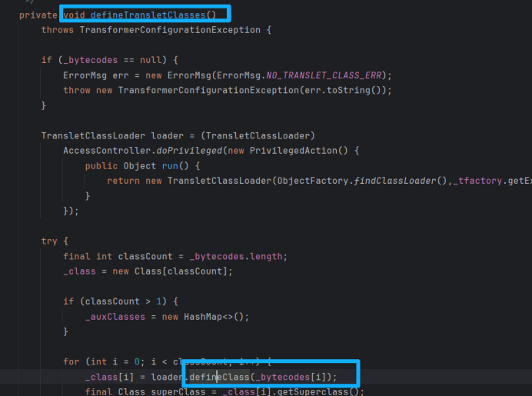Place cursor on the try keyword
Image resolution: width=532 pixels, height=396 pixels.
pos(49,241)
